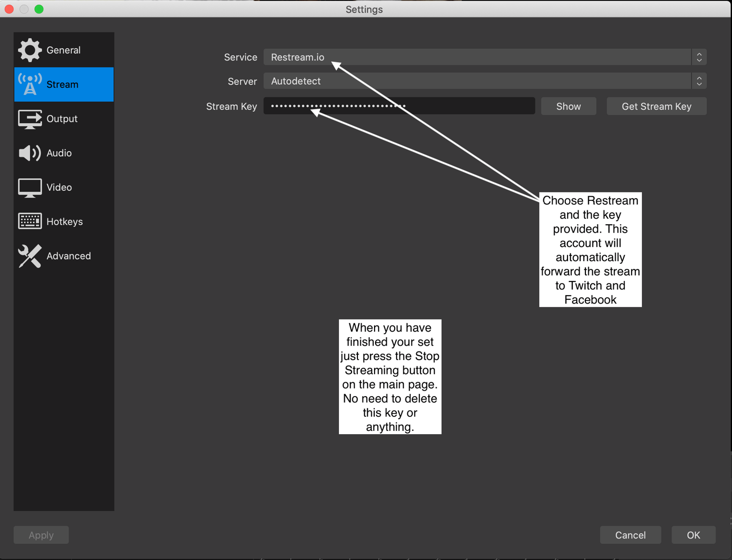Click the Server field label
The image size is (732, 560).
(x=242, y=81)
